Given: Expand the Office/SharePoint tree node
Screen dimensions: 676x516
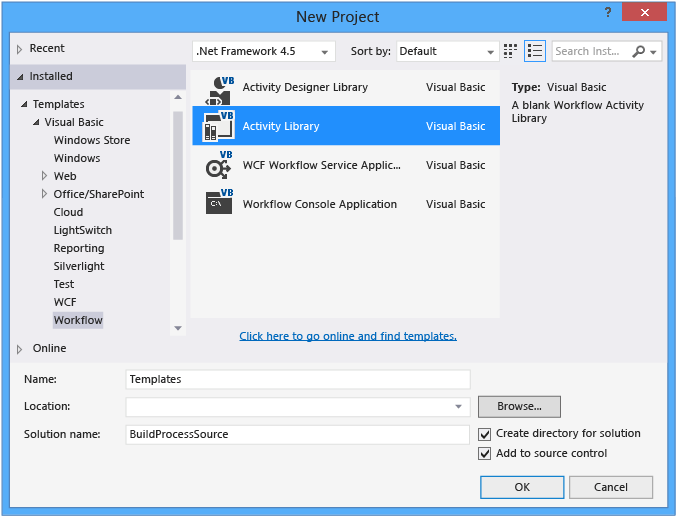Looking at the screenshot, I should (44, 194).
